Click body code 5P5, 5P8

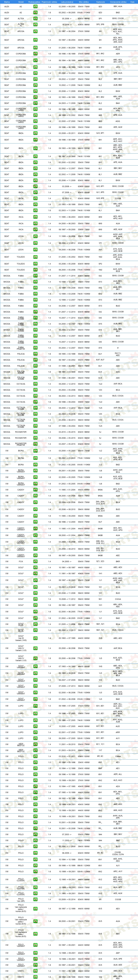point(100,24)
